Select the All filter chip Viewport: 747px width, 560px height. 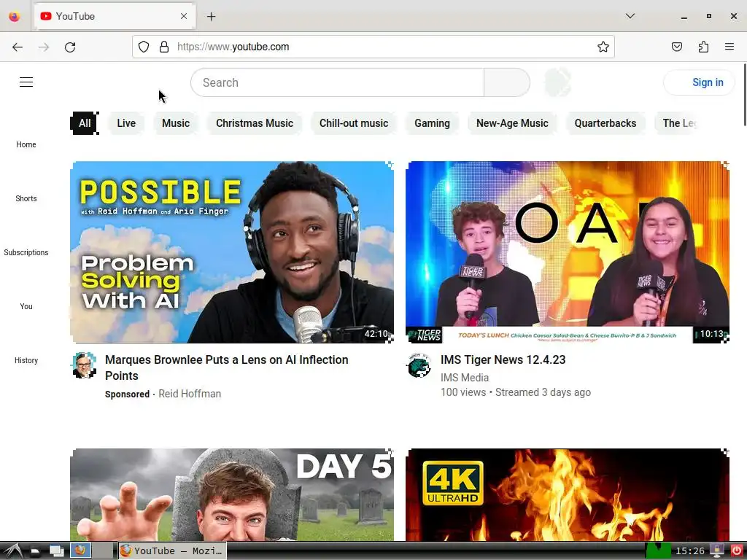click(x=85, y=123)
